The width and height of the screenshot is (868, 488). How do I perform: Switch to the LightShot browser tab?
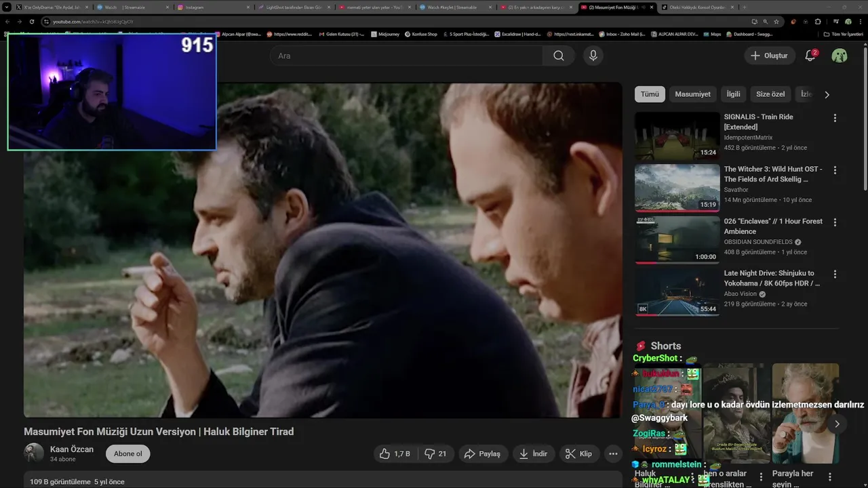click(x=294, y=7)
